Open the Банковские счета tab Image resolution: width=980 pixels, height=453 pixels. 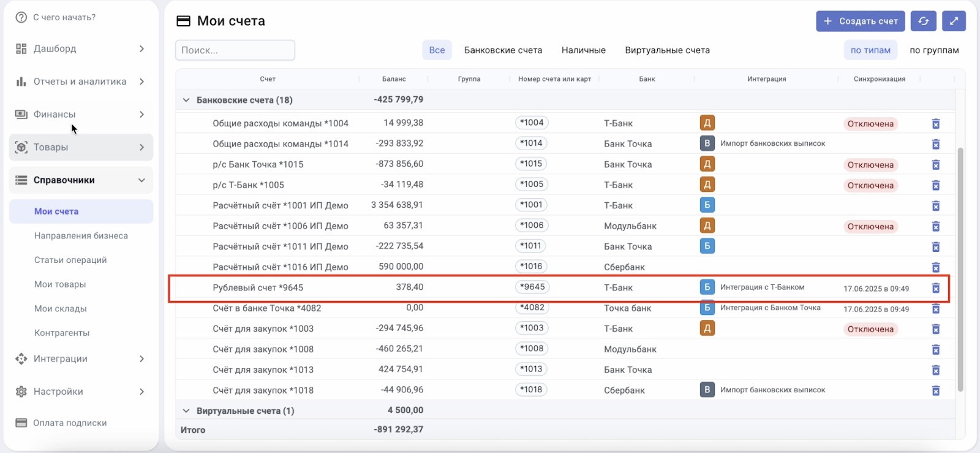(x=503, y=50)
